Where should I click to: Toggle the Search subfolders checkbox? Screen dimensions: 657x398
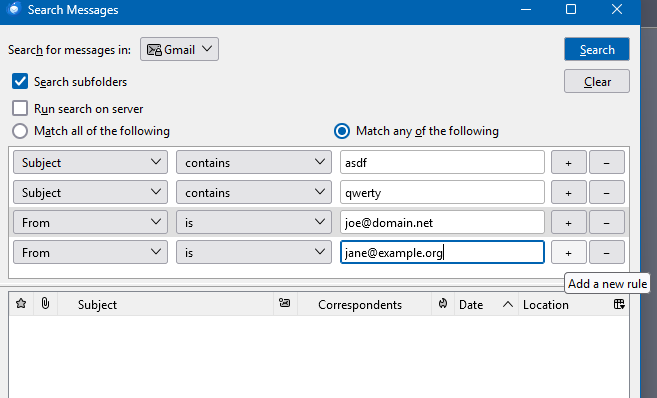(x=20, y=81)
